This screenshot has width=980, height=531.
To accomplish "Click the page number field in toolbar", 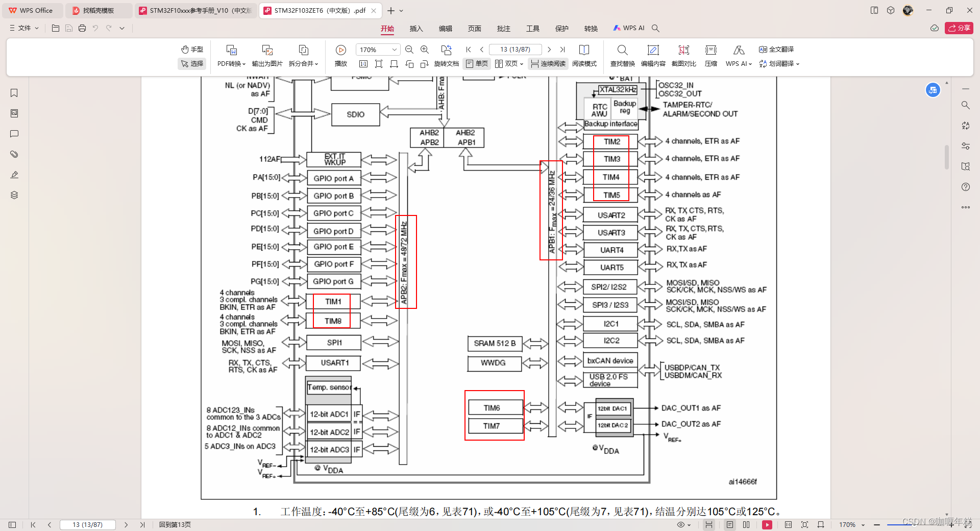I will (515, 50).
